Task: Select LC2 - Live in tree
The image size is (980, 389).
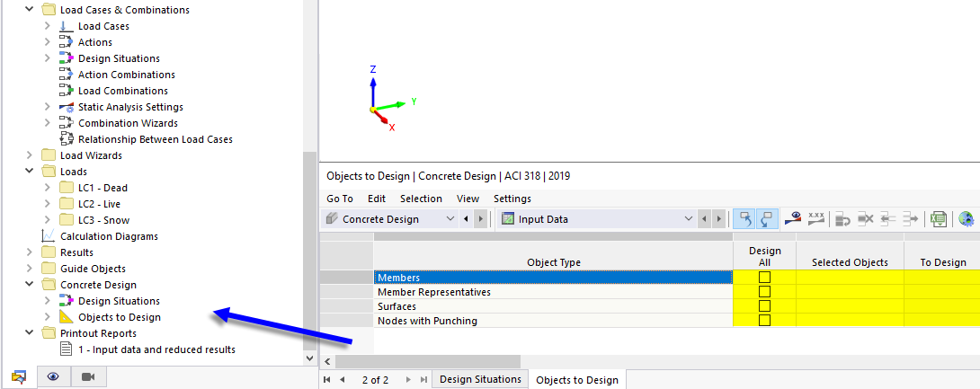Action: 100,204
